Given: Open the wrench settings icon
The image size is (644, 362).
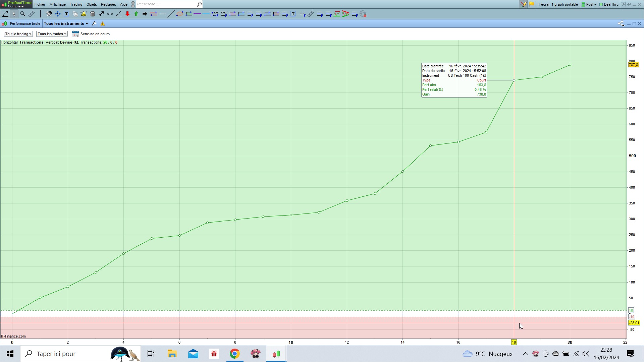Looking at the screenshot, I should pos(94,23).
